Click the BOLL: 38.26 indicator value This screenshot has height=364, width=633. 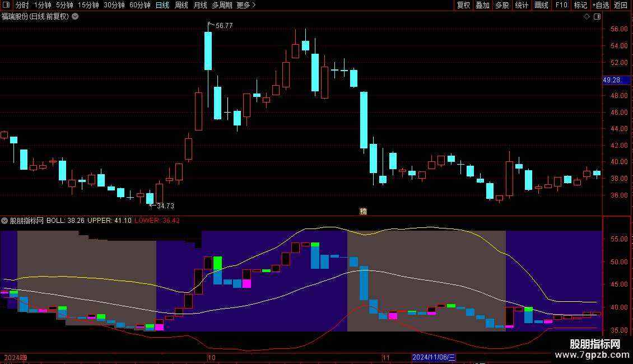pos(66,221)
